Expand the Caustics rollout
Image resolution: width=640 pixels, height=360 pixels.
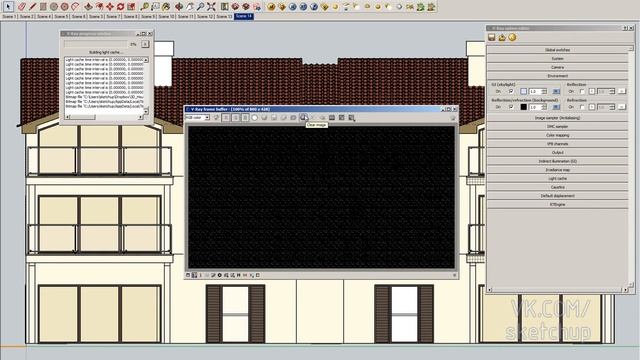(558, 187)
